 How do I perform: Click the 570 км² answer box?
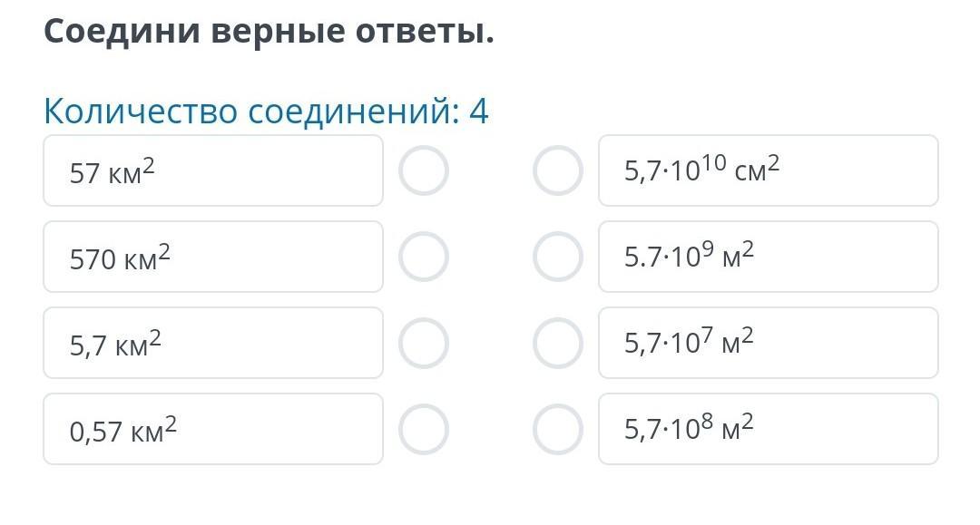click(x=213, y=257)
